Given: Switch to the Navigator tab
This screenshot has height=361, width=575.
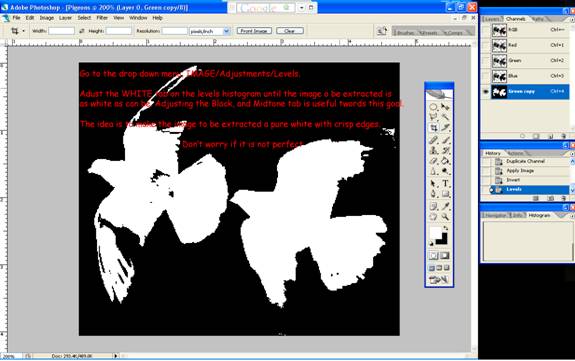Looking at the screenshot, I should point(495,216).
